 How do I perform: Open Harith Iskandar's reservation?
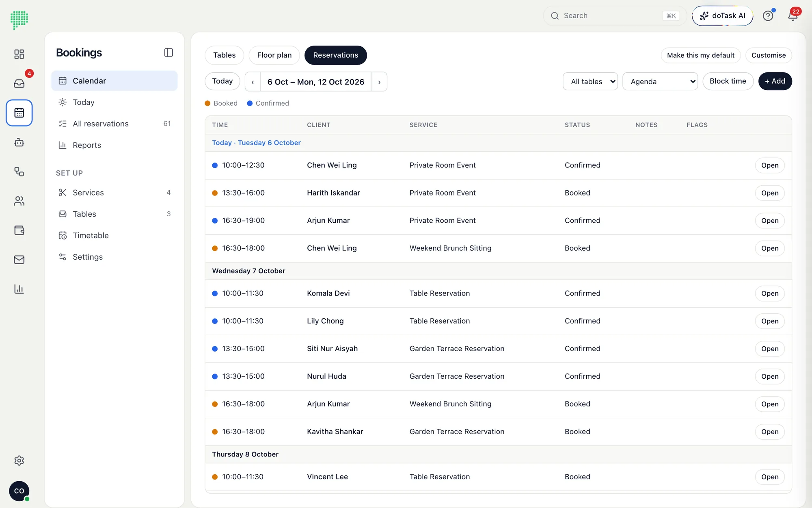(x=770, y=193)
